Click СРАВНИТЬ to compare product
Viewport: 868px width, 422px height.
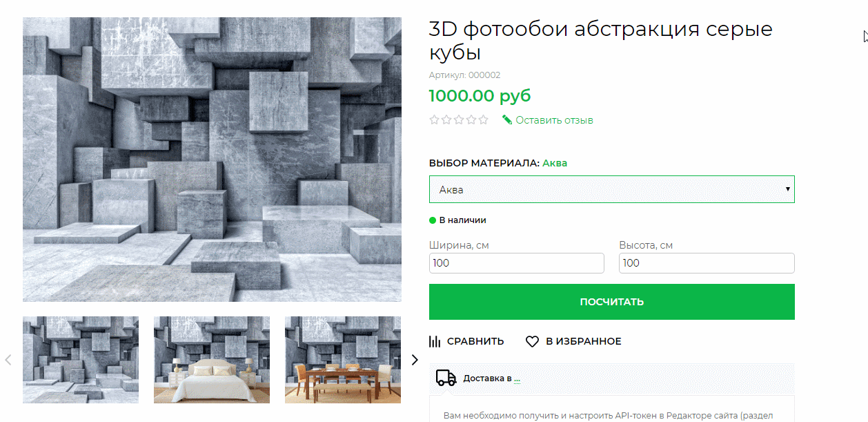click(475, 341)
